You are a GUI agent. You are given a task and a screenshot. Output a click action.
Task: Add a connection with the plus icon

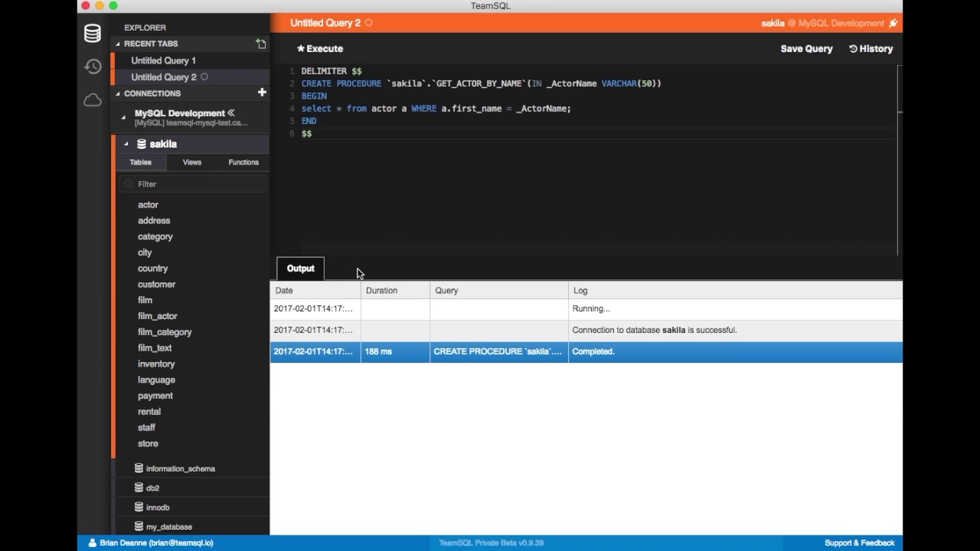point(262,93)
